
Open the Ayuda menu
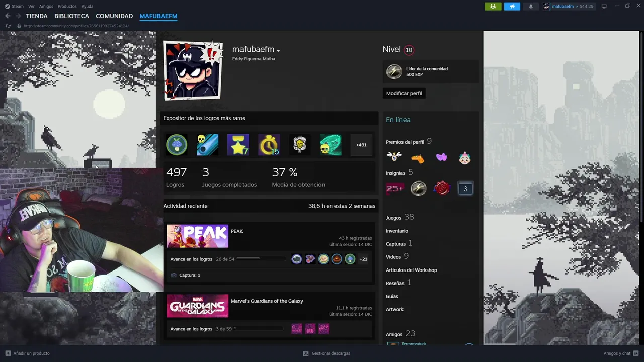[x=87, y=6]
